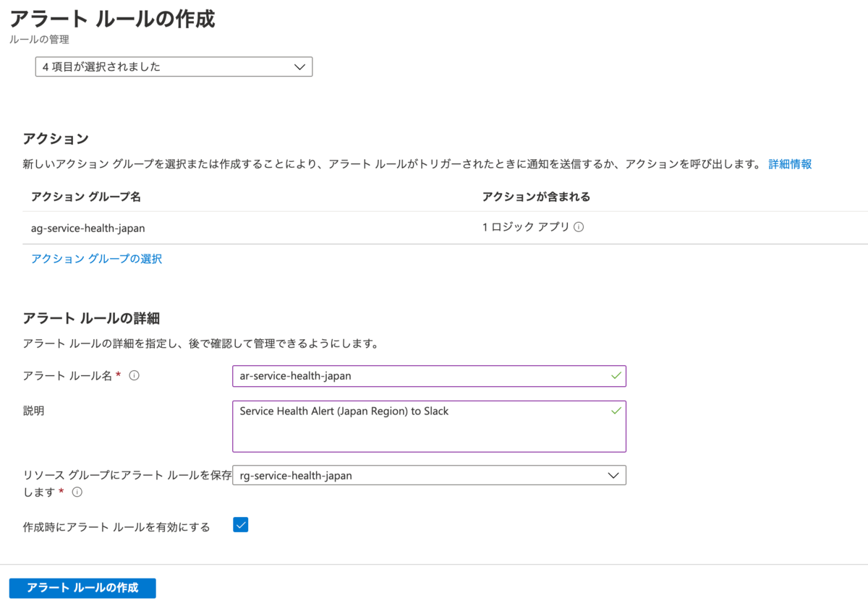Toggle 作成時にアラート ルールを有効にする checkbox
This screenshot has width=868, height=611.
click(x=241, y=525)
